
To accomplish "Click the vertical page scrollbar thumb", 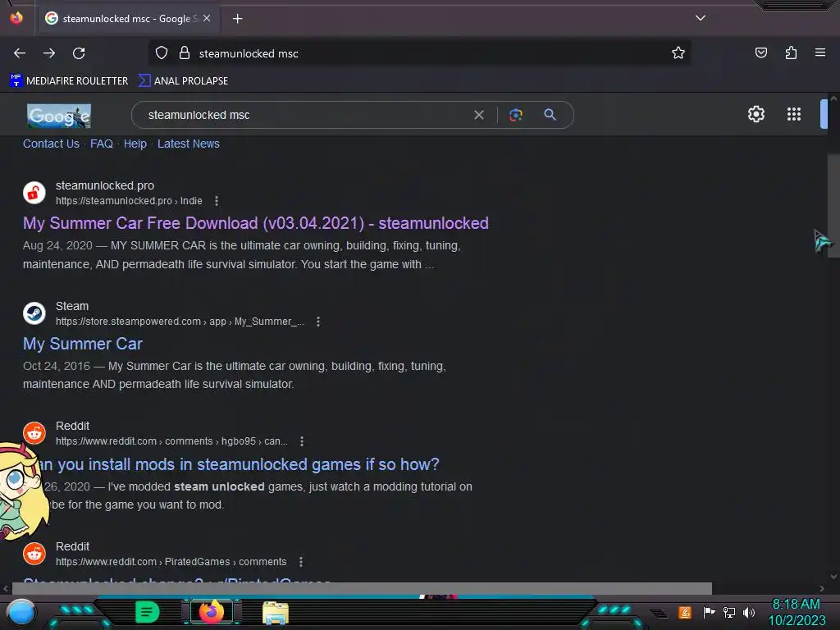I will coord(833,206).
